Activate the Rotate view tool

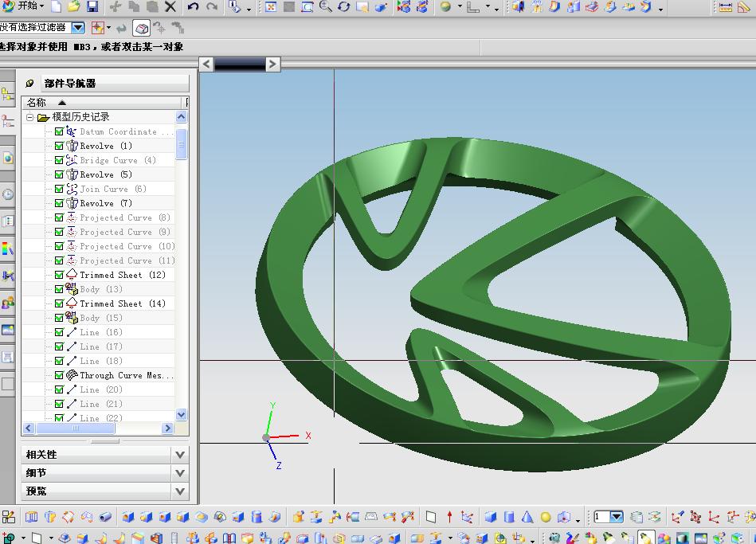[343, 6]
